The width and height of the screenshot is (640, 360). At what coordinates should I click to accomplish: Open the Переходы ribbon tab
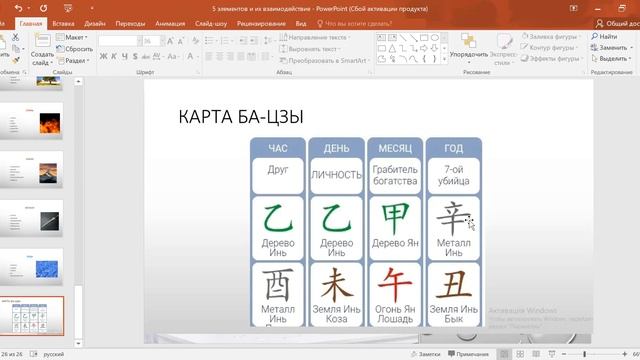coord(130,24)
